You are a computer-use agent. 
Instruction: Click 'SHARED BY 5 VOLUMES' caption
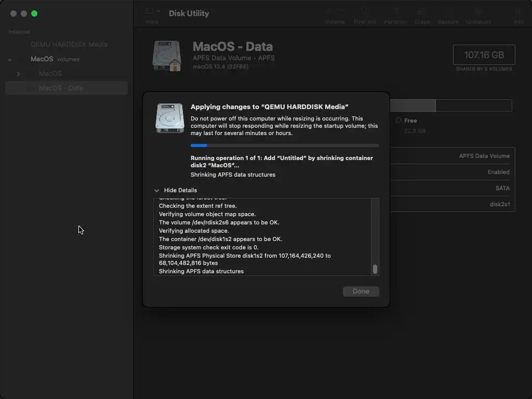484,69
